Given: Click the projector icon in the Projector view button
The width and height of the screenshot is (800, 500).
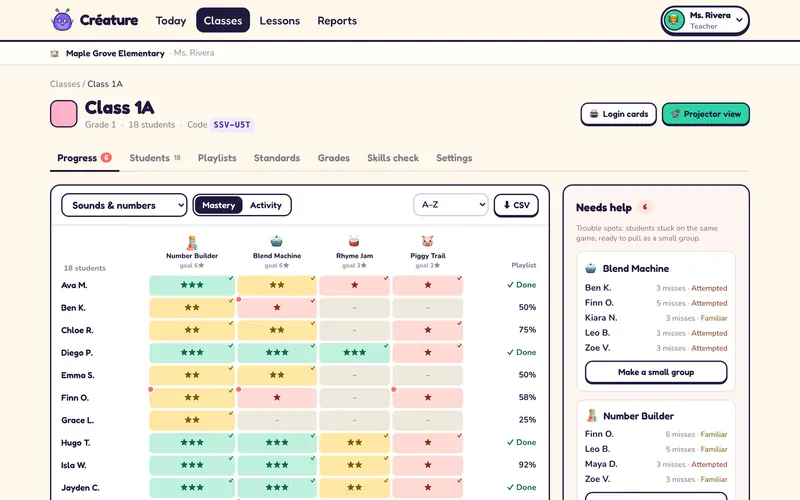Looking at the screenshot, I should [x=676, y=114].
